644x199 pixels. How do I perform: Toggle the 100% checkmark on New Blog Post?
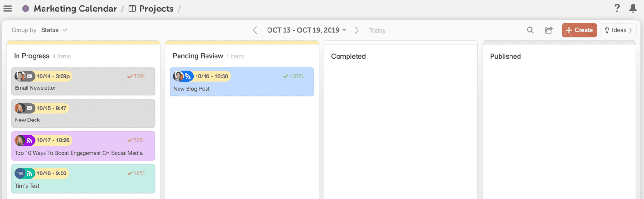(286, 76)
